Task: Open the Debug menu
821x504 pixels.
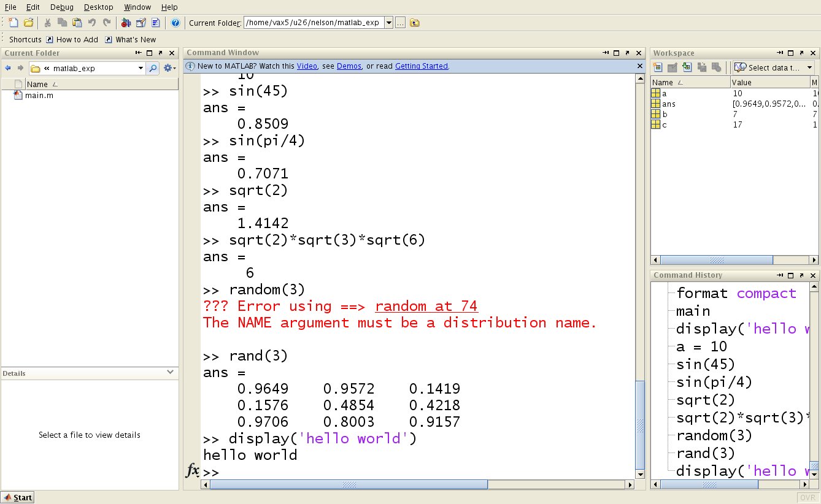Action: point(61,7)
